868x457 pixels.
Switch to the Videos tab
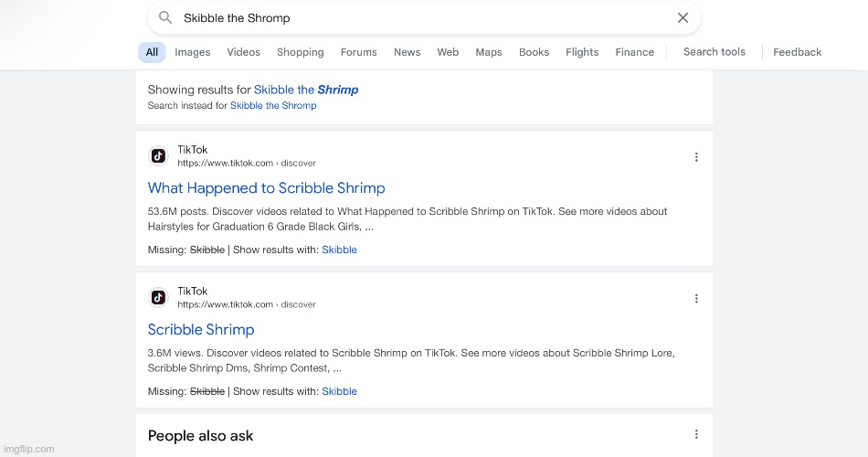tap(243, 52)
